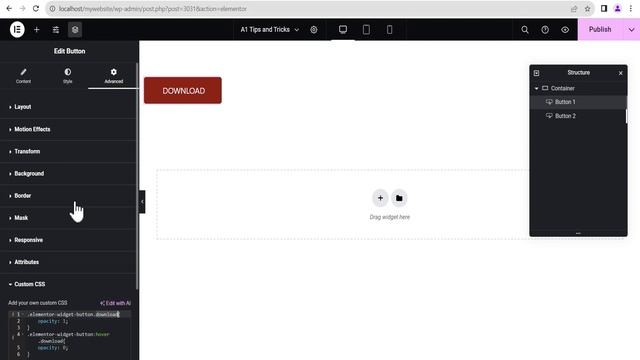
Task: Select Button 2 in Structure panel
Action: [578, 116]
